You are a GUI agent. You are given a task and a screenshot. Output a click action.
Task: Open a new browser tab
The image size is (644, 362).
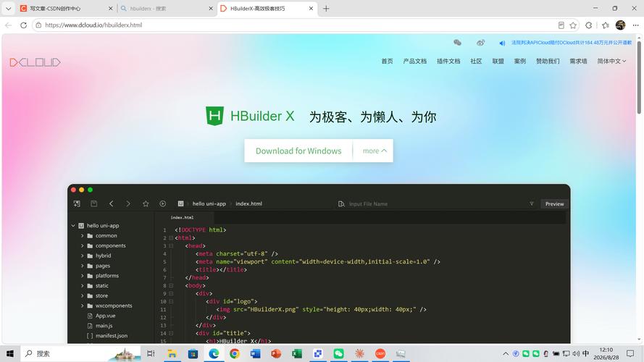tap(326, 8)
